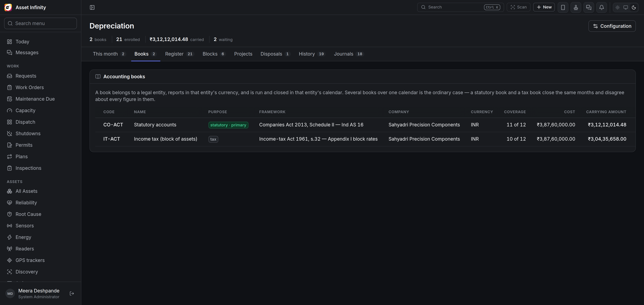
Task: Click the Scan button
Action: pos(518,7)
